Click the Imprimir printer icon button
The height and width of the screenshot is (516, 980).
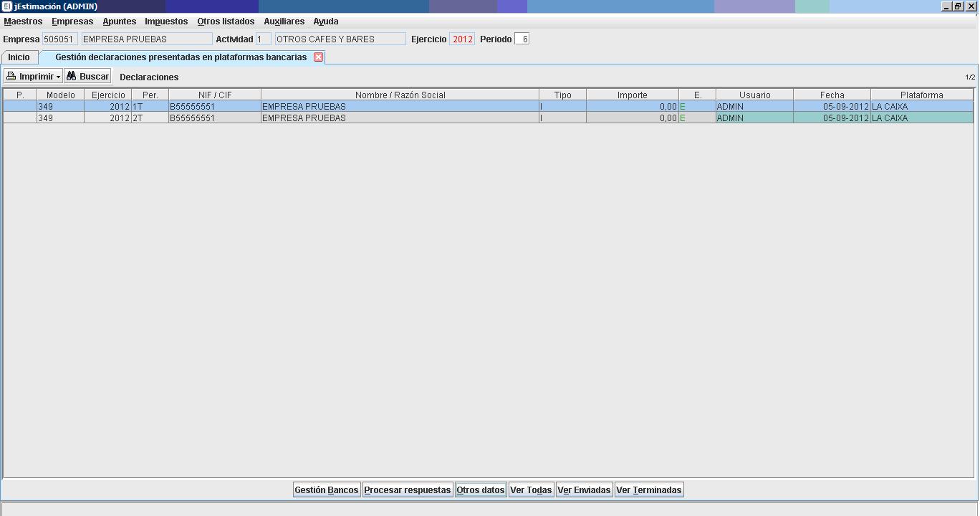click(29, 77)
